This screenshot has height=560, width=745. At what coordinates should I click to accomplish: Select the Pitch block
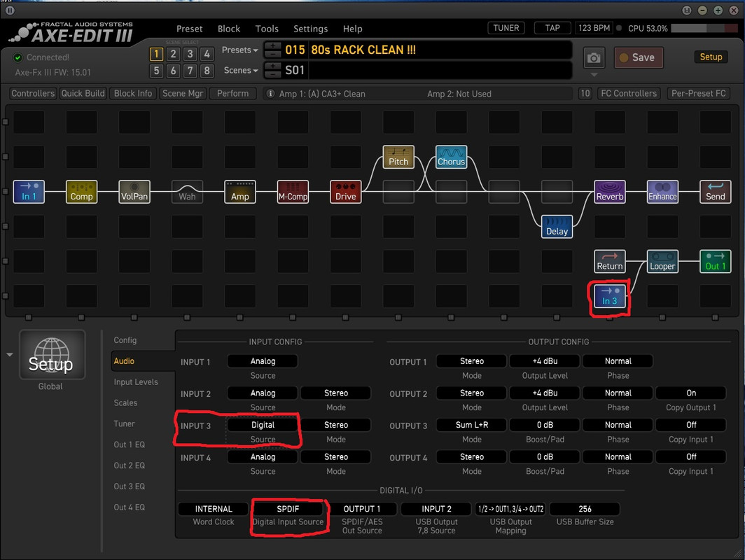pos(398,157)
